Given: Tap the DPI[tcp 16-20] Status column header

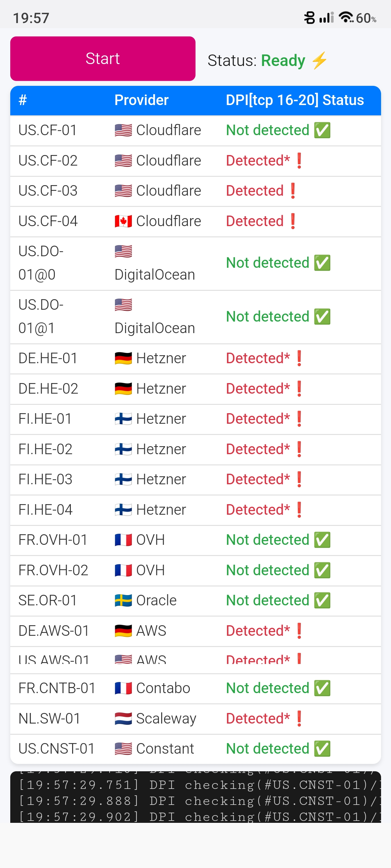Looking at the screenshot, I should tap(295, 100).
